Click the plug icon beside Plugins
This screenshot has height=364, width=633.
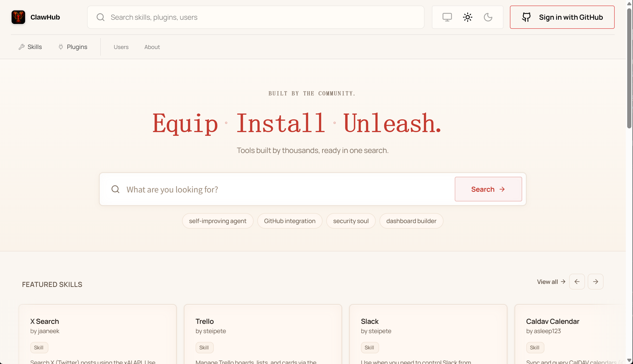(x=61, y=47)
